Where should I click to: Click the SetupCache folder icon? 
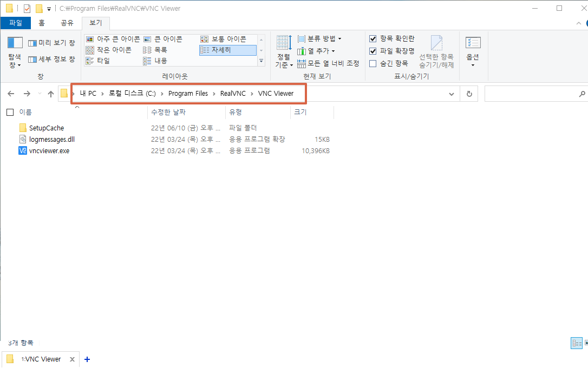click(23, 128)
